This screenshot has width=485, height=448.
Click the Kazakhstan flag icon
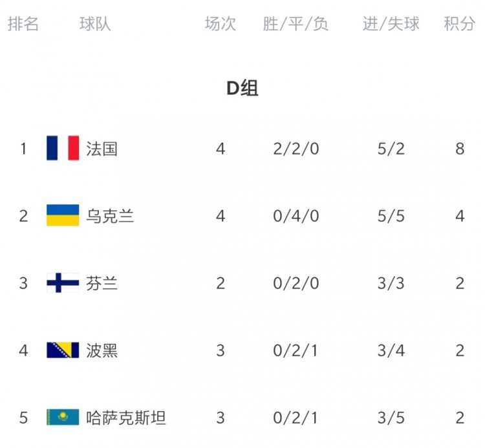(63, 417)
